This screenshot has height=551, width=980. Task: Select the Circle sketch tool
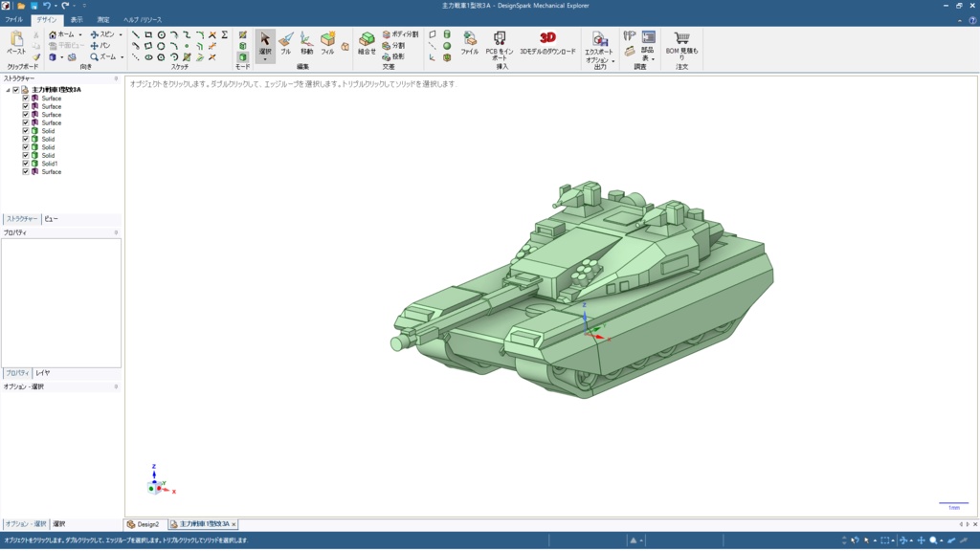(x=161, y=35)
